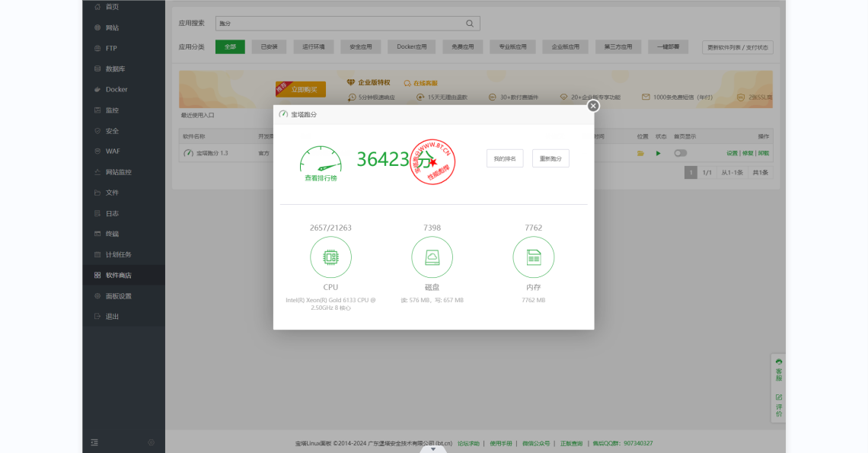Open 在线客服 online support link
This screenshot has width=868, height=453.
(x=421, y=83)
